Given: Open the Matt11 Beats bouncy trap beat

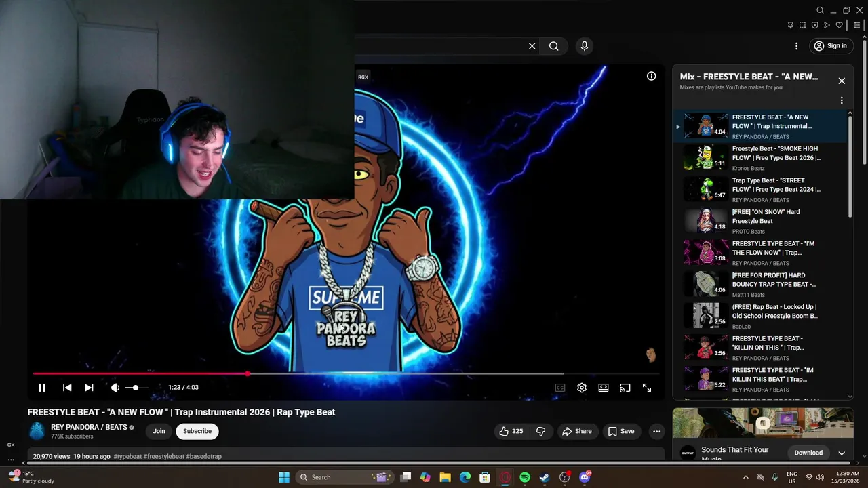Looking at the screenshot, I should [x=760, y=285].
